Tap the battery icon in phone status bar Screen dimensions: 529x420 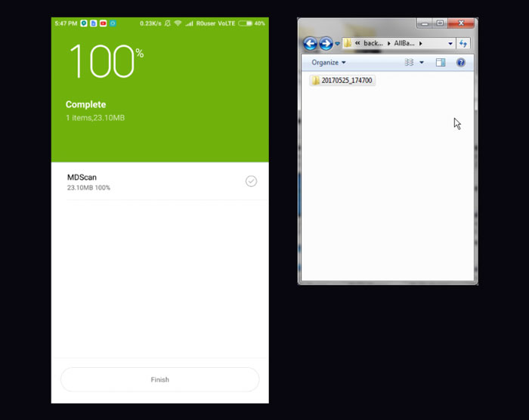245,23
